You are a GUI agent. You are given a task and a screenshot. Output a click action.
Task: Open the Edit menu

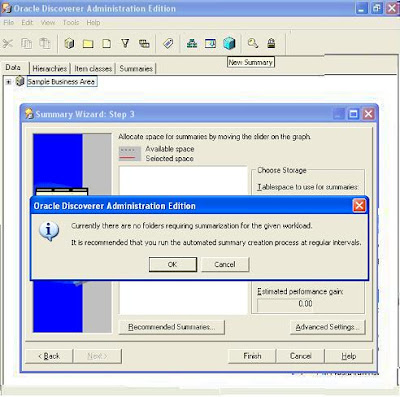pyautogui.click(x=27, y=23)
